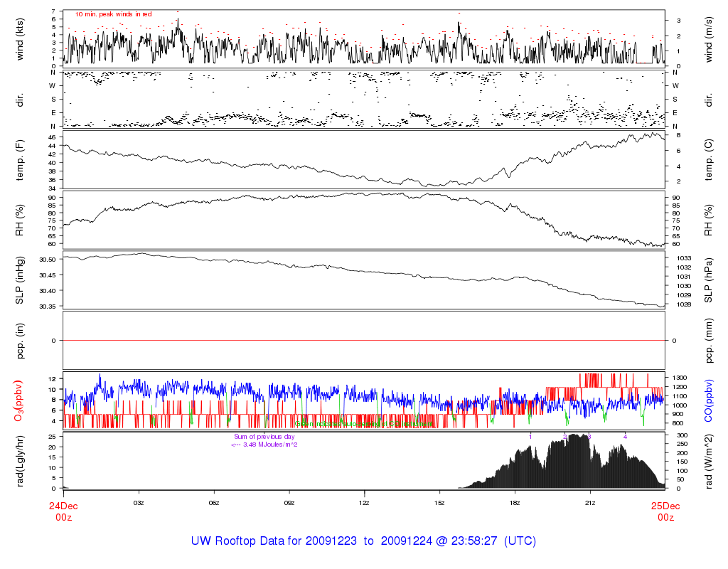Click the 'rad (W/m^2)' axis label
This screenshot has width=728, height=569.
(x=709, y=461)
